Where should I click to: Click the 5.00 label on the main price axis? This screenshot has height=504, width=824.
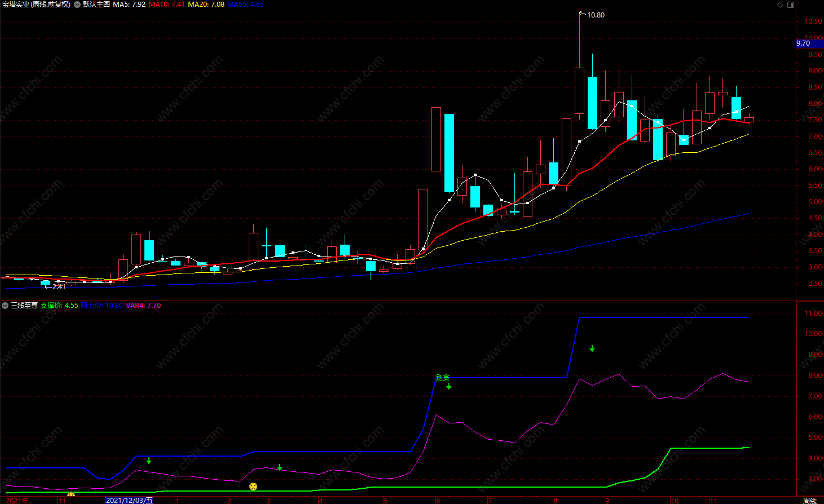[x=815, y=202]
